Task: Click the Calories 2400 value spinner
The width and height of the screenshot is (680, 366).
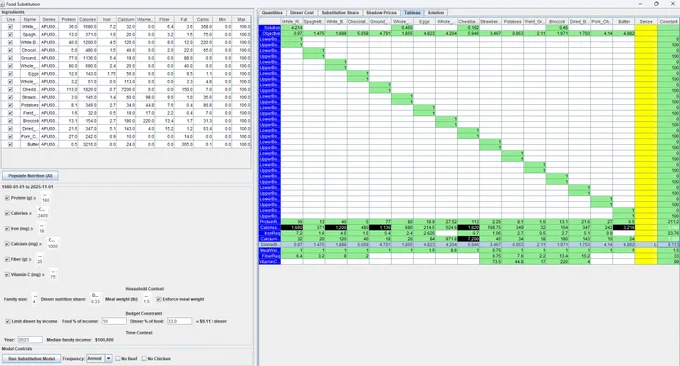Action: click(x=42, y=213)
